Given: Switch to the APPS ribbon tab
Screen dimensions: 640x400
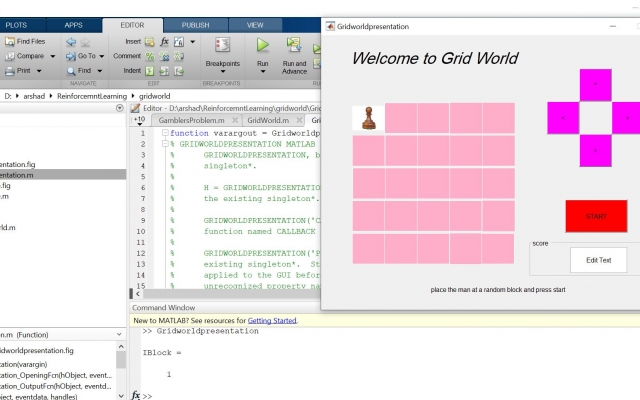Looking at the screenshot, I should coord(73,25).
